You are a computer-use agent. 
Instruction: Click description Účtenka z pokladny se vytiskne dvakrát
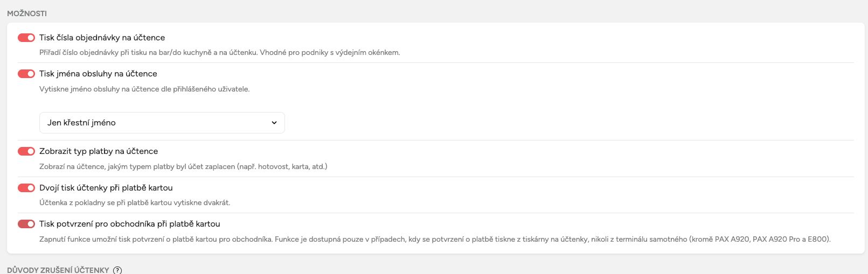135,203
